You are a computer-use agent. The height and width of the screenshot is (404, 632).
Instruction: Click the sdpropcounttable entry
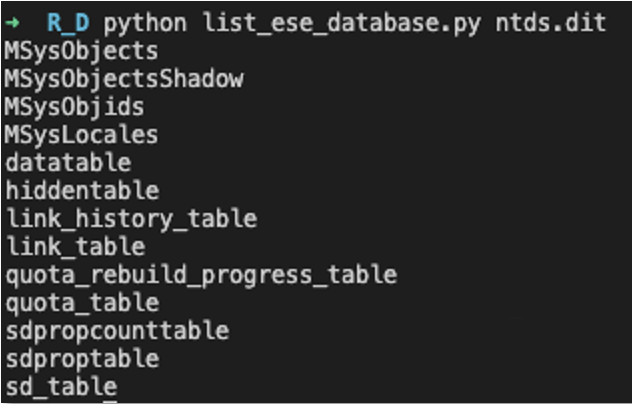click(117, 331)
